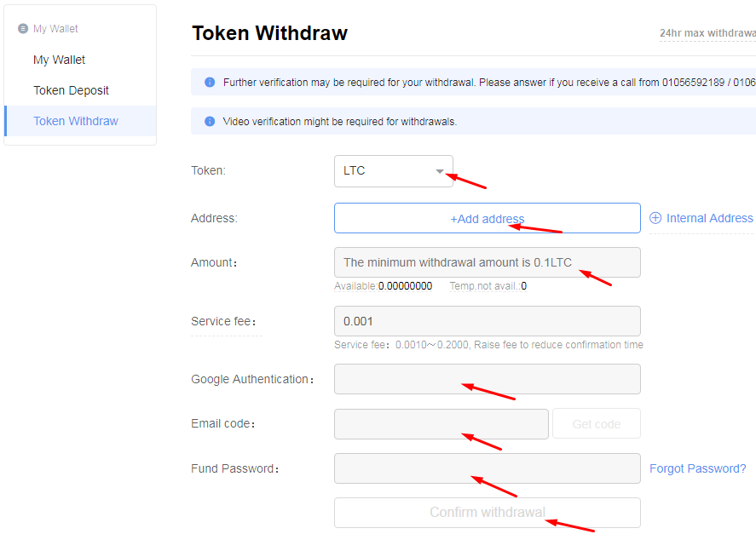The image size is (756, 534).
Task: Click the Service fee input field
Action: point(487,321)
